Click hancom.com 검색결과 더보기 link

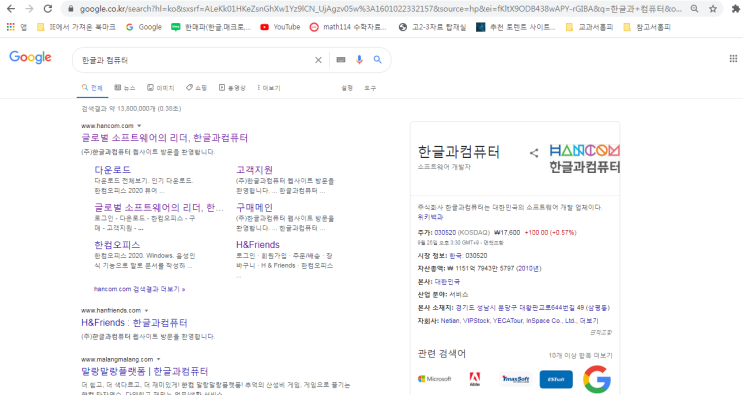(x=139, y=289)
